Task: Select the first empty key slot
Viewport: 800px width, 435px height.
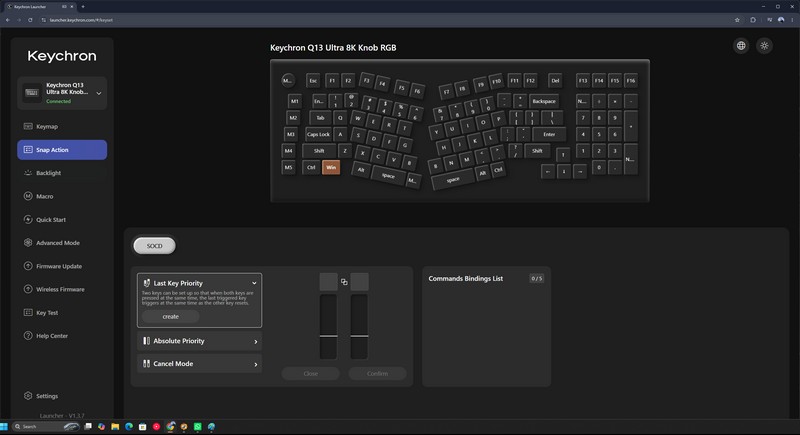Action: point(329,282)
